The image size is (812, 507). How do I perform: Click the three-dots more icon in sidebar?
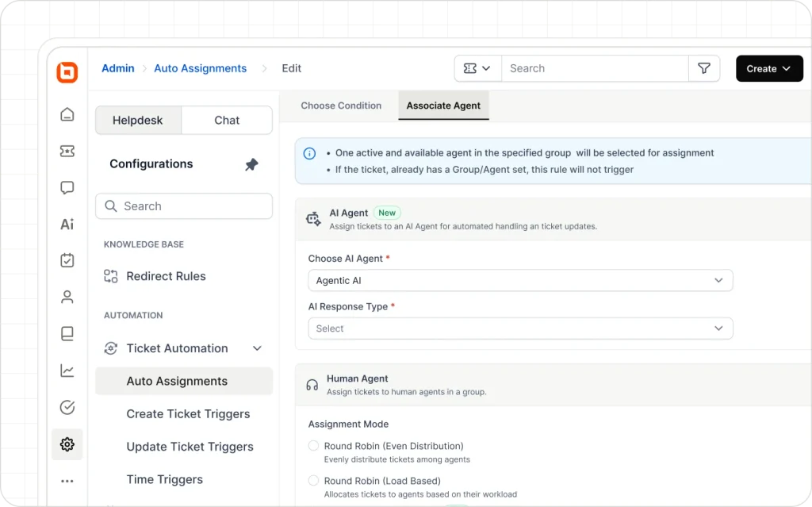coord(67,481)
